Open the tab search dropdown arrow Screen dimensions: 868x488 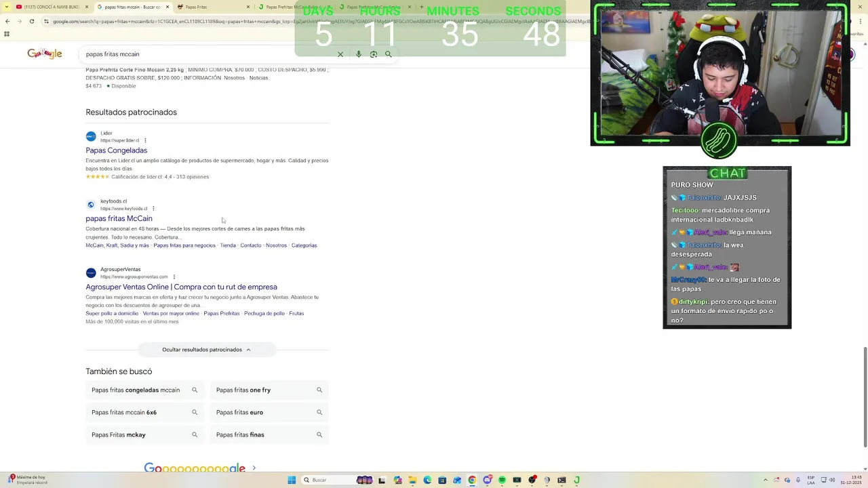point(7,7)
